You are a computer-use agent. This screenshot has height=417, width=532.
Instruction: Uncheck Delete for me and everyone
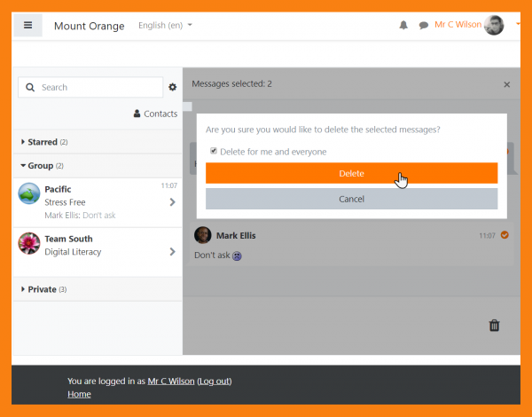[214, 151]
